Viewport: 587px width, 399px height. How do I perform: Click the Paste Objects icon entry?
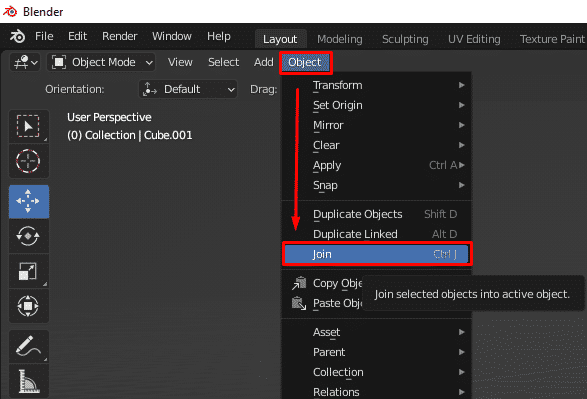click(299, 303)
